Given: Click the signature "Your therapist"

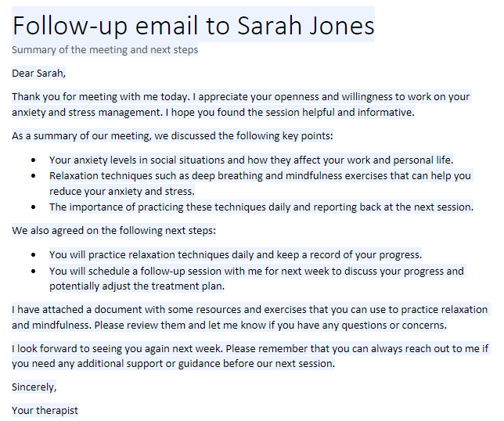Looking at the screenshot, I should [x=45, y=410].
